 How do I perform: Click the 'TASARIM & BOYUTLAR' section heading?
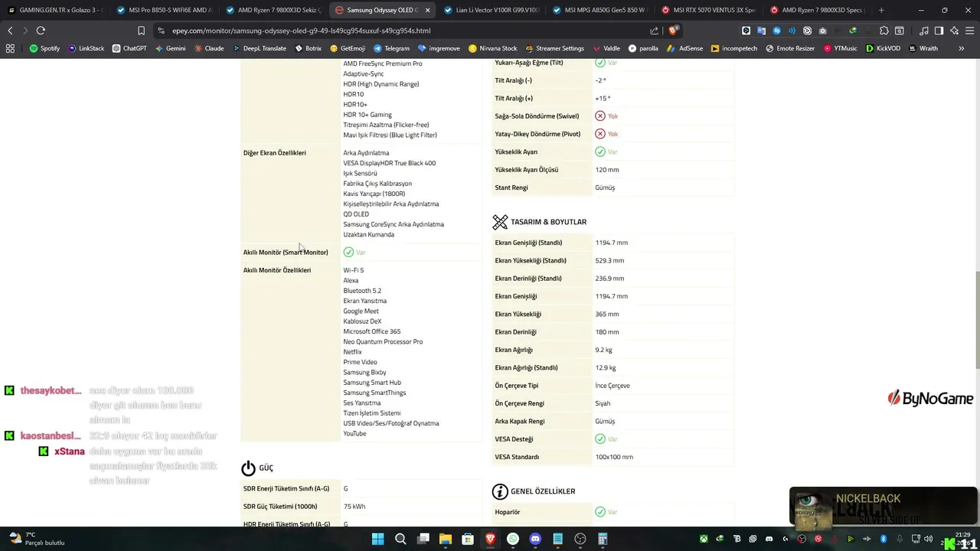(x=548, y=222)
